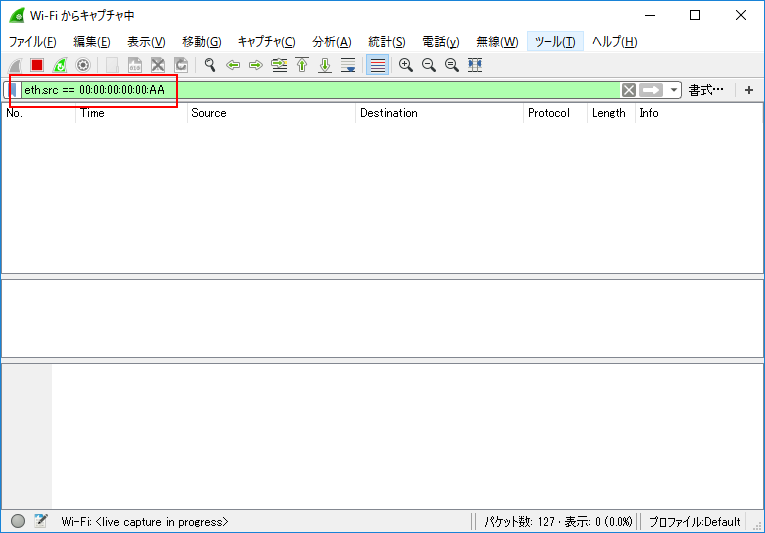Click the filter bookmark icon
765x533 pixels.
click(13, 90)
